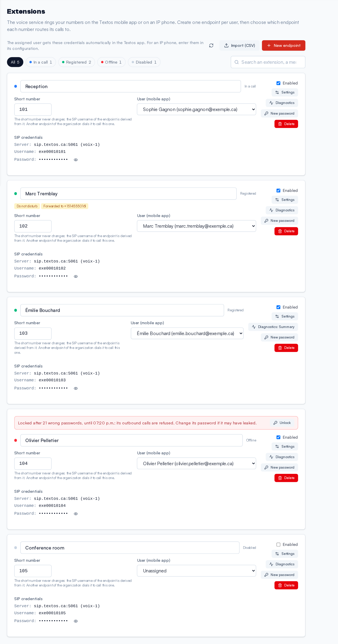Open user dropdown showing Marc Tremblay
Image resolution: width=338 pixels, height=644 pixels.
(196, 226)
